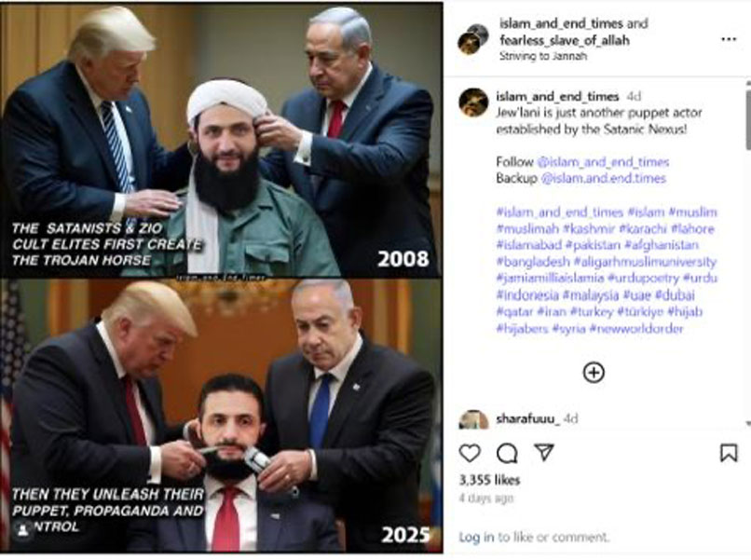
Task: Share the post using the paper plane icon
Action: coord(544,453)
